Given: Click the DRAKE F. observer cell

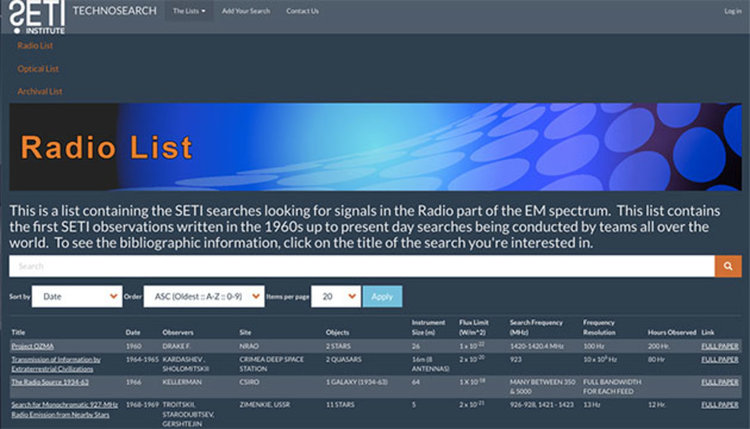Looking at the screenshot, I should point(177,346).
